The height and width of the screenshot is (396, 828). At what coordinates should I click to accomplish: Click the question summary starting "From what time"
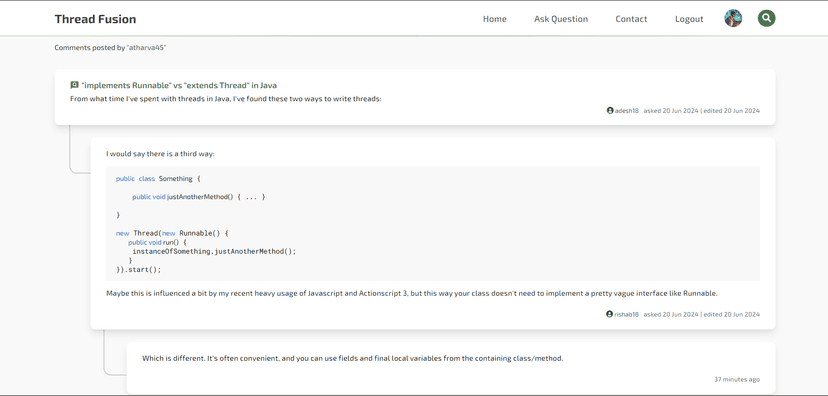pos(225,99)
